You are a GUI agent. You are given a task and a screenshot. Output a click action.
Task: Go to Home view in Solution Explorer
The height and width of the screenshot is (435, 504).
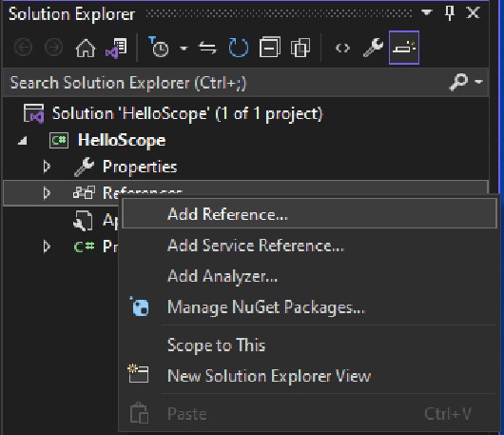[86, 48]
